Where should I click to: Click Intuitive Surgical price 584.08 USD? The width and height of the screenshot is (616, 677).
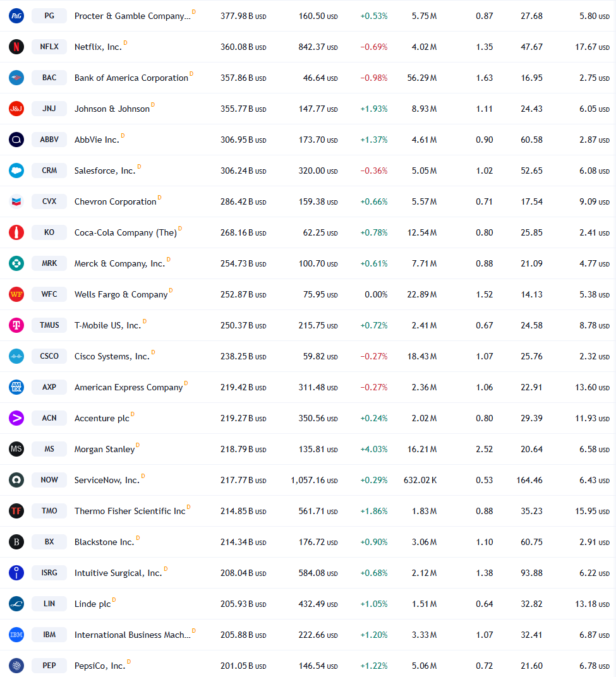(318, 573)
